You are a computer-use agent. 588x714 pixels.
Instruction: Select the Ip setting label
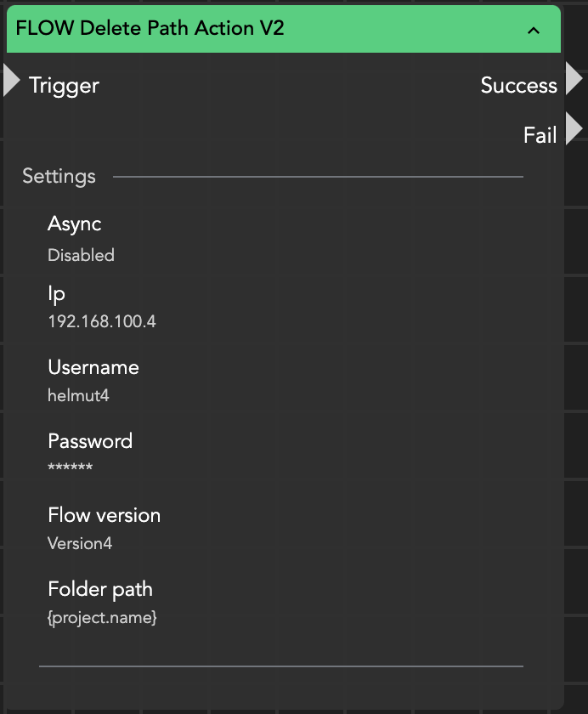56,294
